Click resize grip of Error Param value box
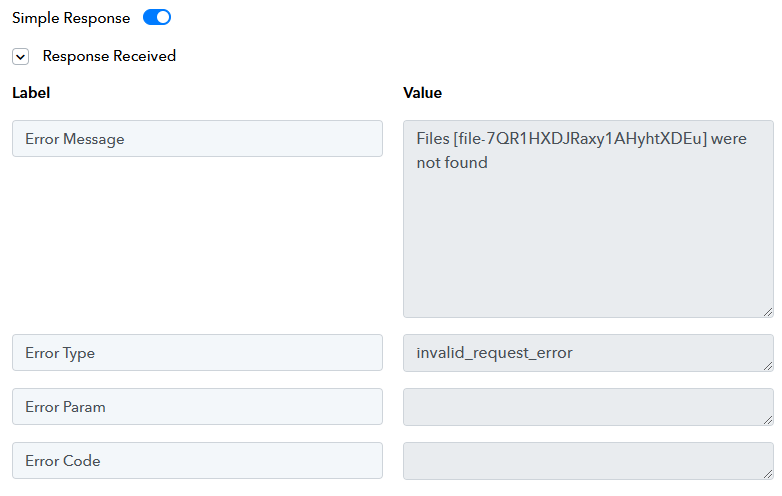 (768, 420)
